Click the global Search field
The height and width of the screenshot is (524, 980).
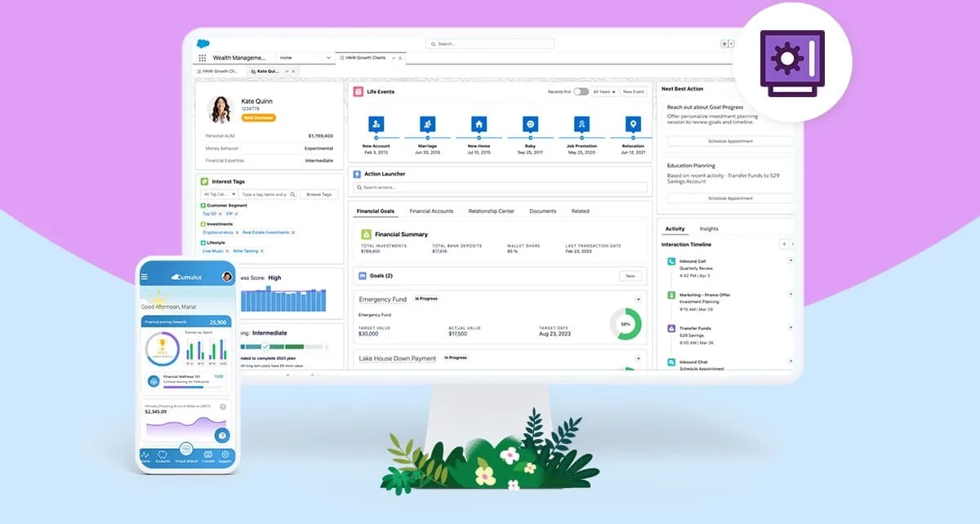[490, 44]
